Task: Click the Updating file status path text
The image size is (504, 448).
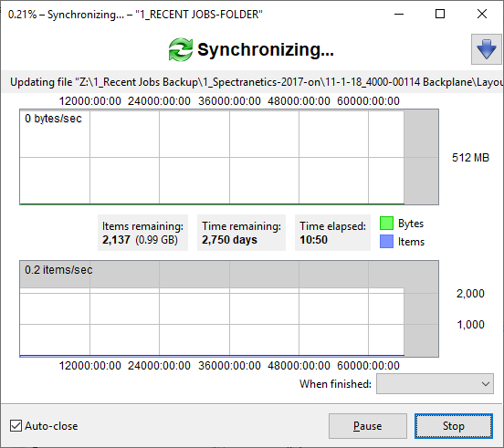Action: click(257, 82)
